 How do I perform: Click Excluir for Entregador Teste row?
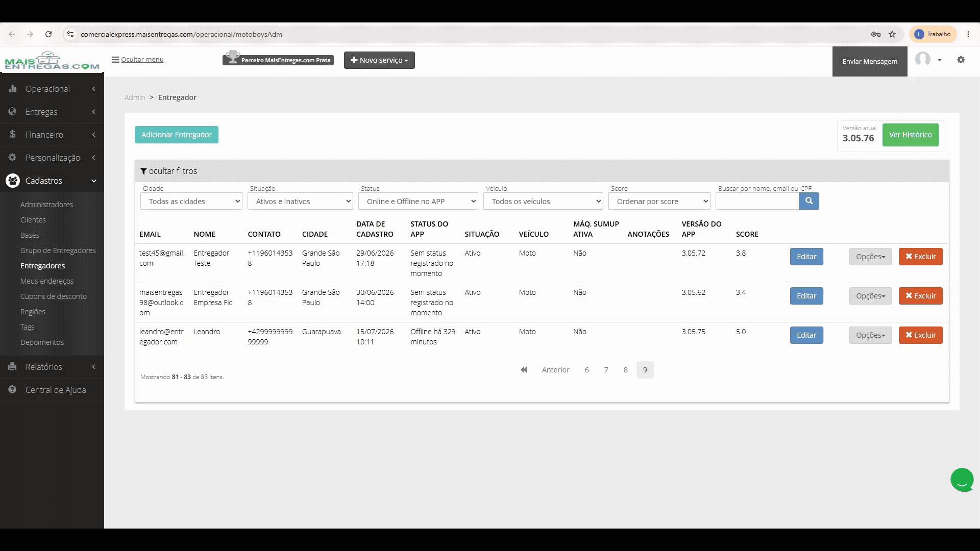[x=920, y=257]
